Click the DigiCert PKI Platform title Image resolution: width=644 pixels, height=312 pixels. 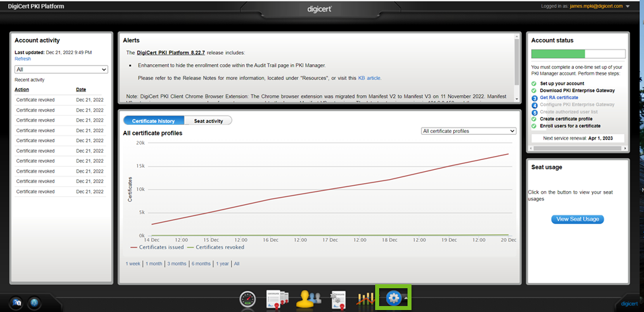point(36,6)
